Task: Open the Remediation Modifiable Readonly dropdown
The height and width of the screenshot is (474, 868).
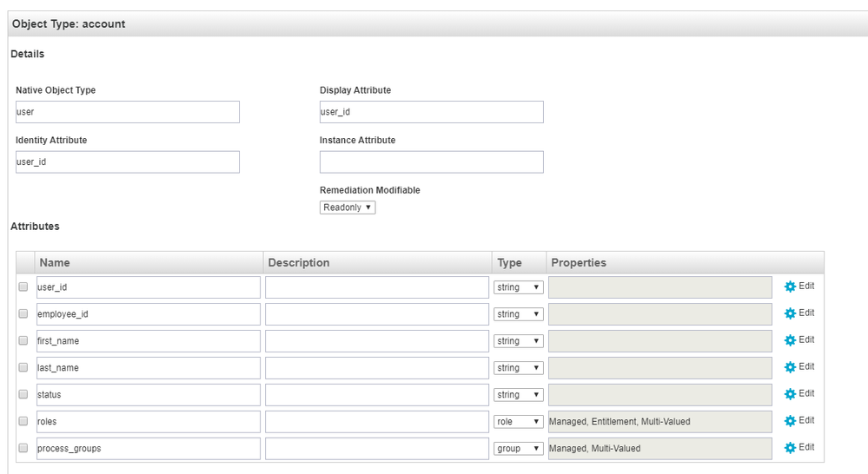Action: (x=348, y=207)
